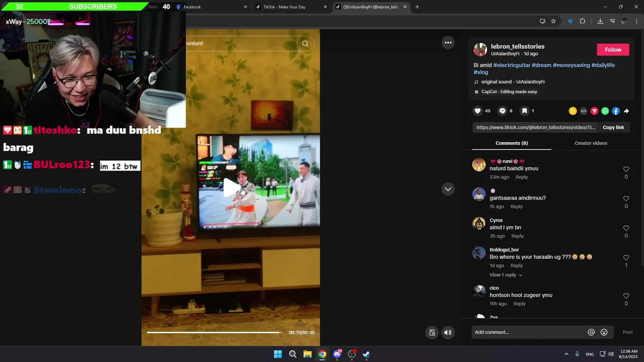Viewport: 644px width, 362px height.
Task: Open the #electricguitar hashtag
Action: [511, 65]
